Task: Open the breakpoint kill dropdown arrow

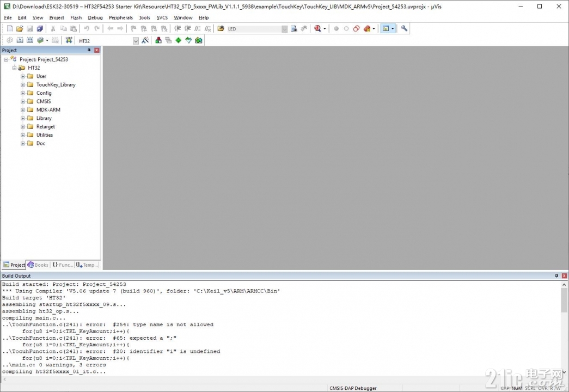Action: 374,29
